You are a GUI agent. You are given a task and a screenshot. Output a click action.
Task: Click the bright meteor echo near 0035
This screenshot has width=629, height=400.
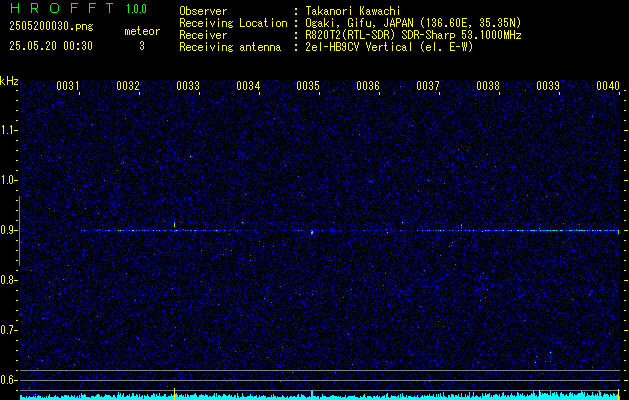[x=312, y=232]
